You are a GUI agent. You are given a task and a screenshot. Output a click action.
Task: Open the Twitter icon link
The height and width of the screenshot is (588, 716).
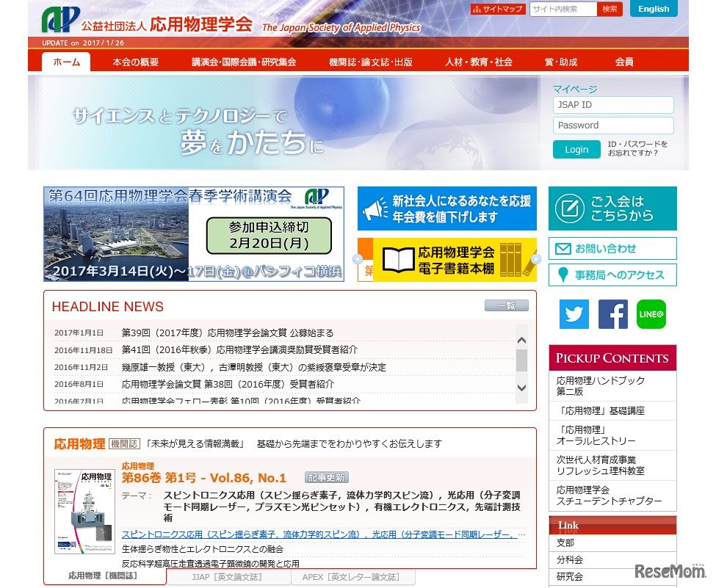point(574,314)
